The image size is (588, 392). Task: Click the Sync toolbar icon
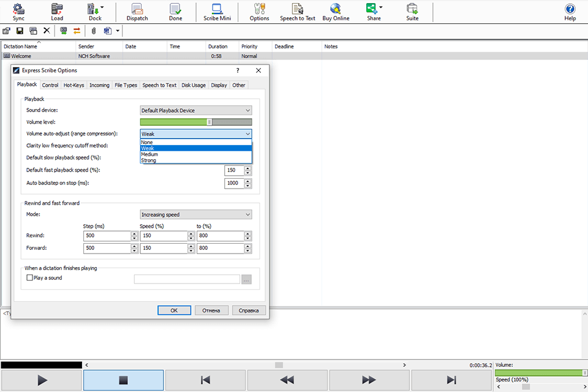18,12
